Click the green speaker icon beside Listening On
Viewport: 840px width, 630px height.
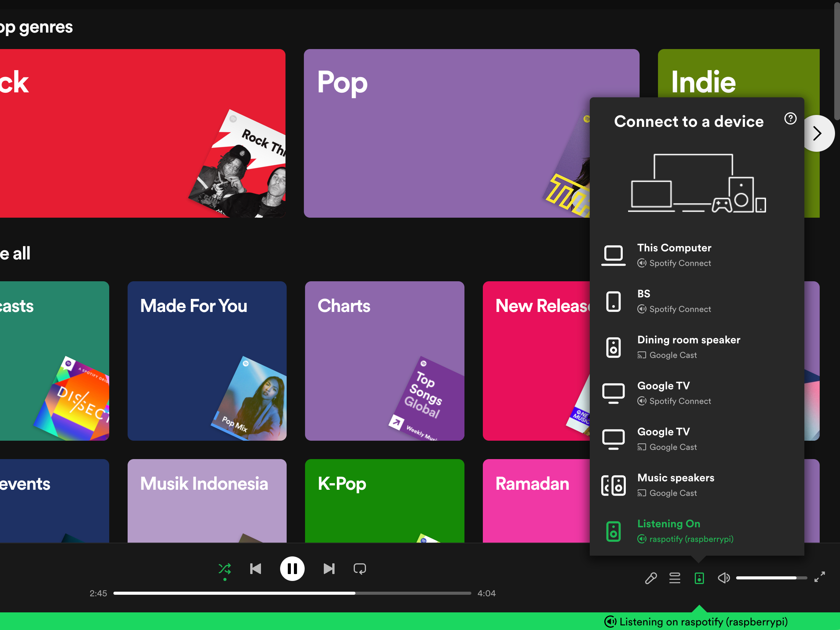tap(613, 531)
